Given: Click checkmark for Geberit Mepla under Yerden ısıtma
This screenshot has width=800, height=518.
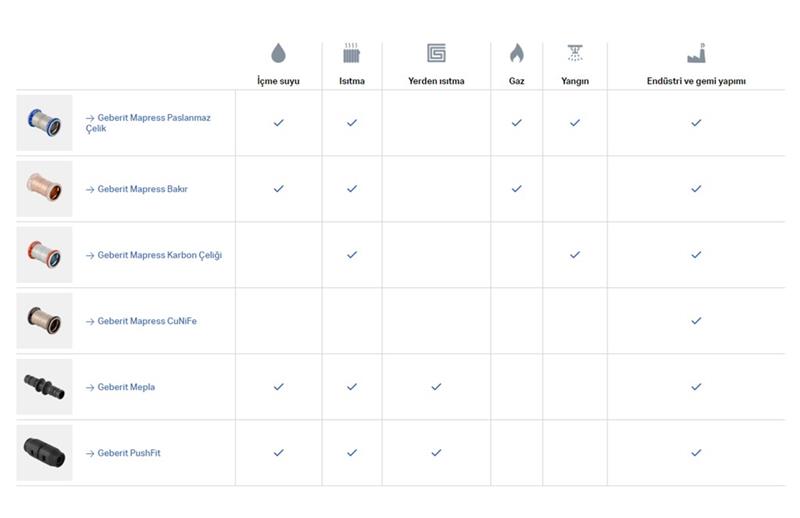Looking at the screenshot, I should coord(436,387).
